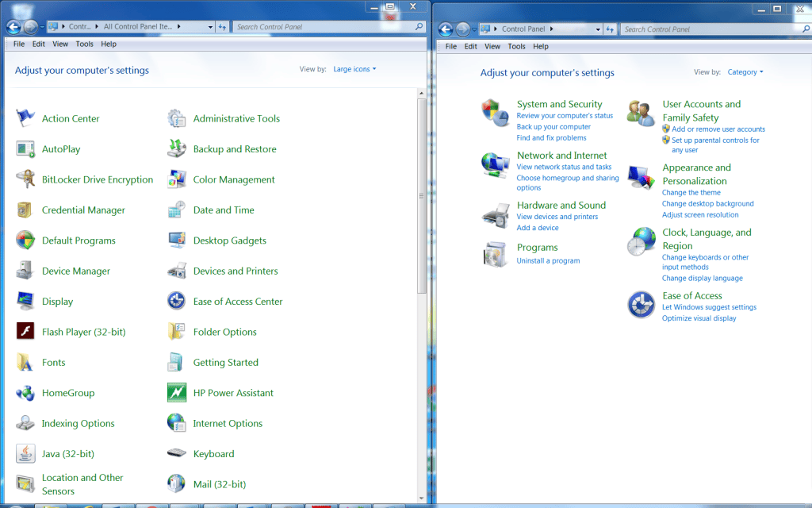
Task: Open recent pages arrow in right window
Action: (x=474, y=29)
